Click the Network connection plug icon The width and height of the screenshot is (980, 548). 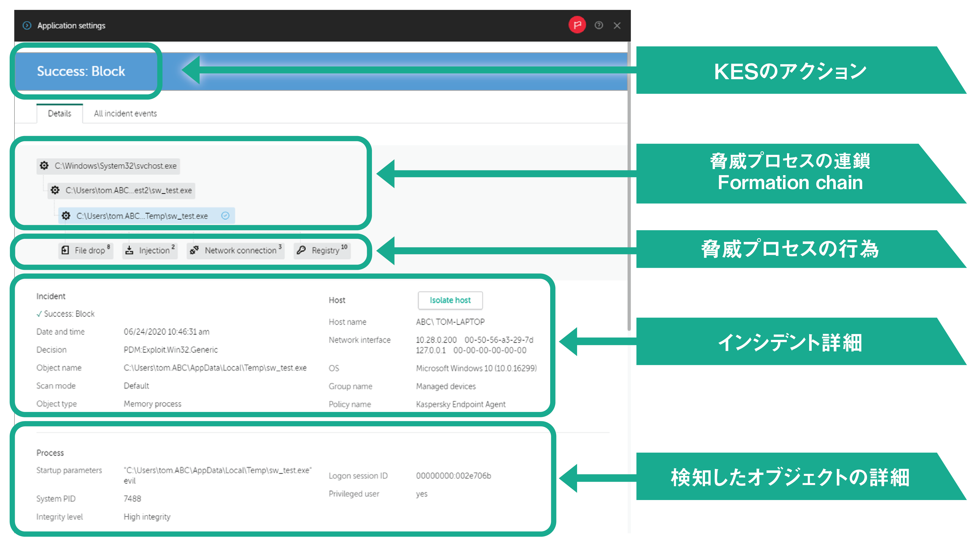[x=194, y=250]
